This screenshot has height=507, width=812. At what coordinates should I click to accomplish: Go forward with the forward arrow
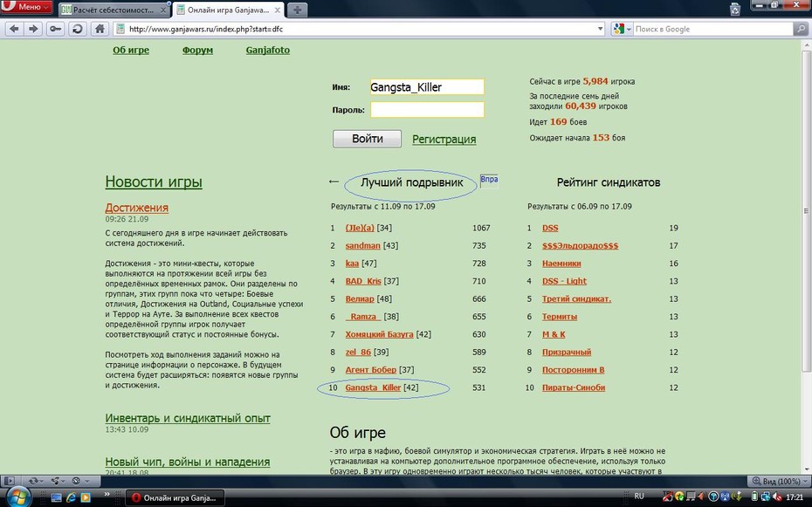coord(33,29)
